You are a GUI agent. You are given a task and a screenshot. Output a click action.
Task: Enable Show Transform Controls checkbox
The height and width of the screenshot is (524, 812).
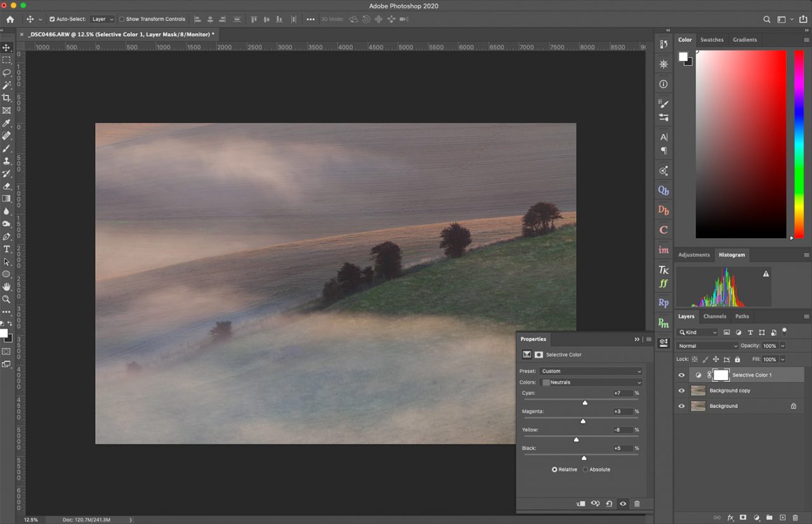point(122,18)
